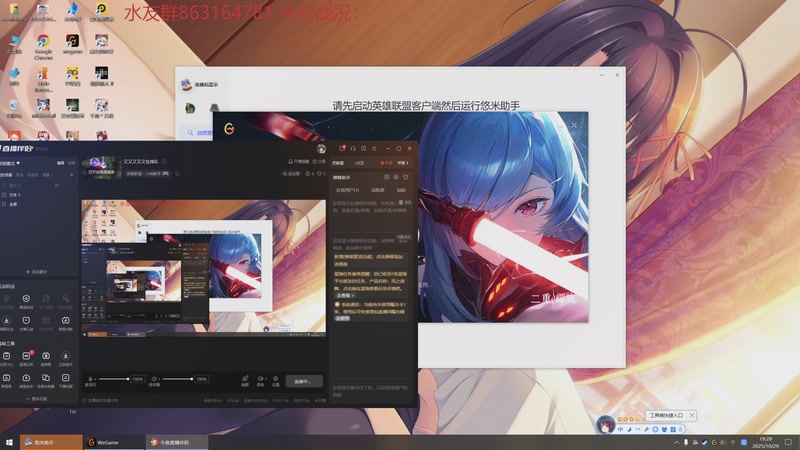Expand the 详情 > details arrow
Screen dimensions: 800x450
403,163
